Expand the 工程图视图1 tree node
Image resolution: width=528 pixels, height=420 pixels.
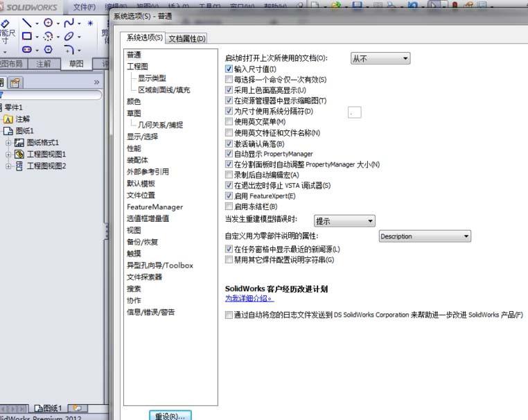8,155
